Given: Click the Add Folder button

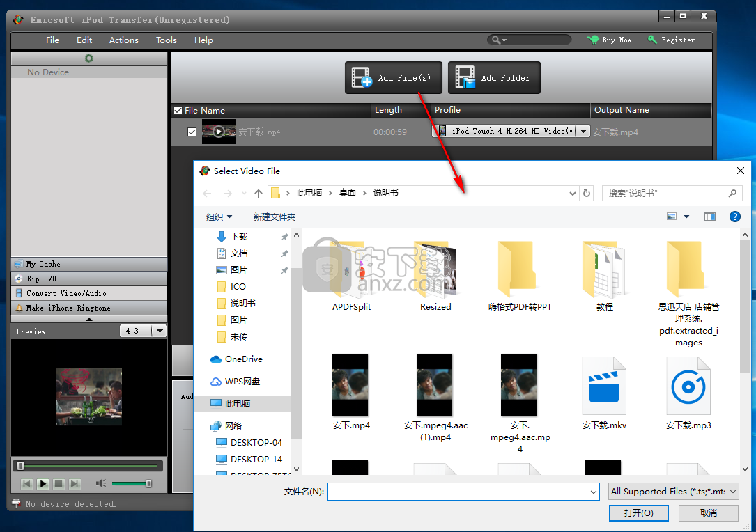Looking at the screenshot, I should pyautogui.click(x=494, y=77).
